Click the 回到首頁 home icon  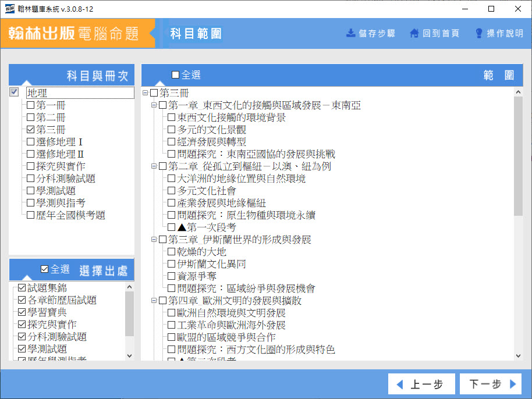414,33
